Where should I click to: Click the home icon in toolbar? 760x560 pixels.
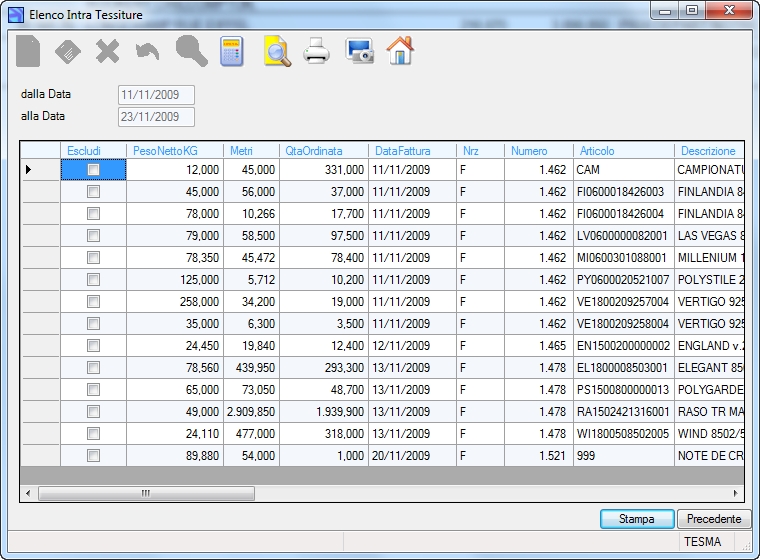(400, 51)
